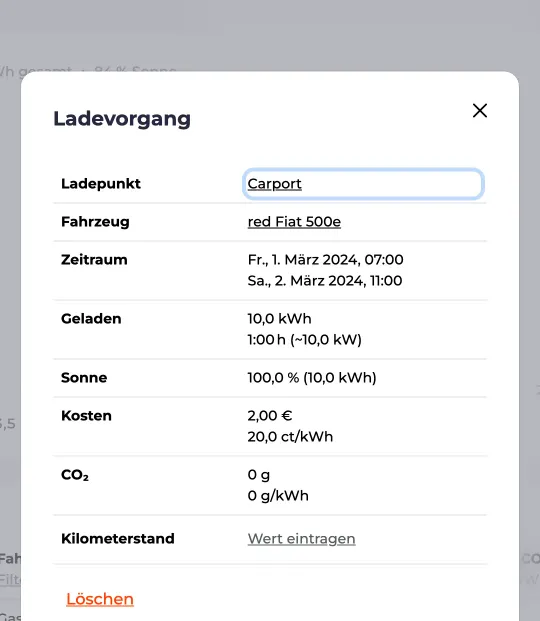This screenshot has height=621, width=540.
Task: Click the CO₂ row label
Action: point(75,475)
